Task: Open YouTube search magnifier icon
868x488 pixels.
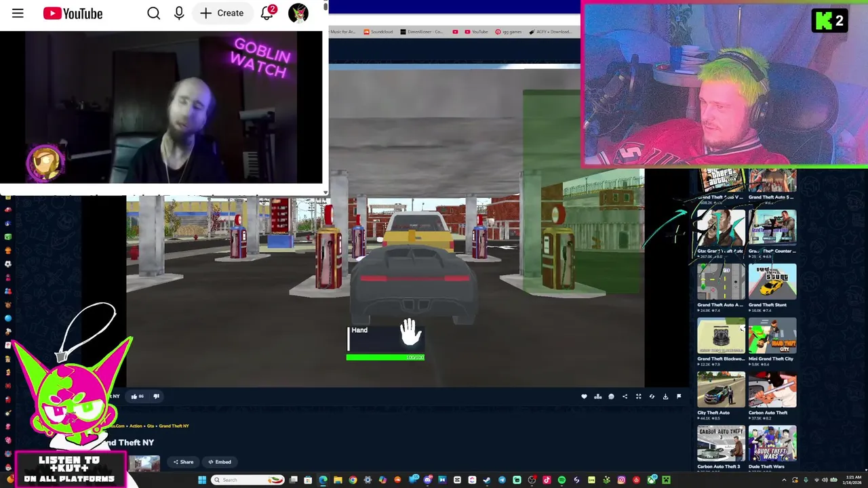Action: coord(154,14)
